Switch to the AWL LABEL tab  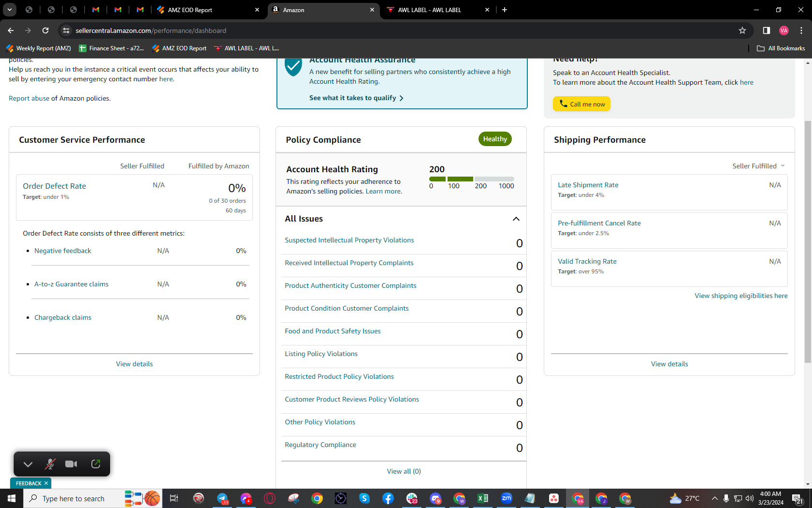(438, 10)
